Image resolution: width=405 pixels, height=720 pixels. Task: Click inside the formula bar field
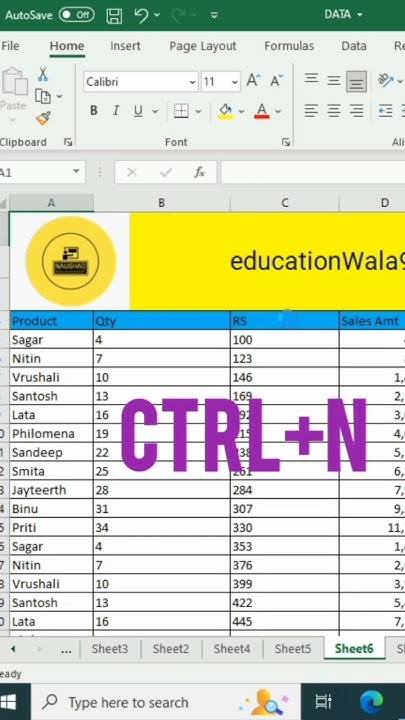tap(313, 172)
